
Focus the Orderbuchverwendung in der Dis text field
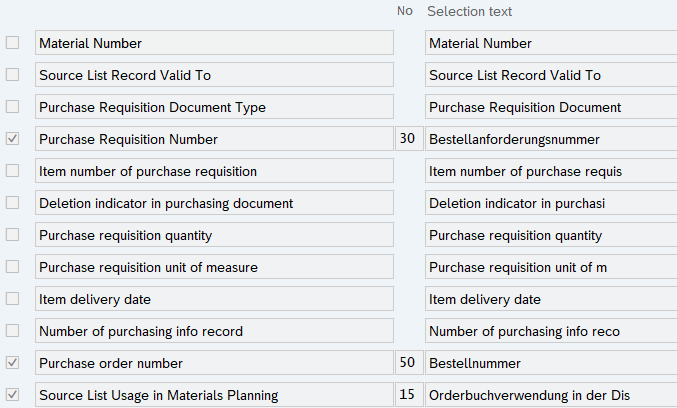(x=550, y=395)
